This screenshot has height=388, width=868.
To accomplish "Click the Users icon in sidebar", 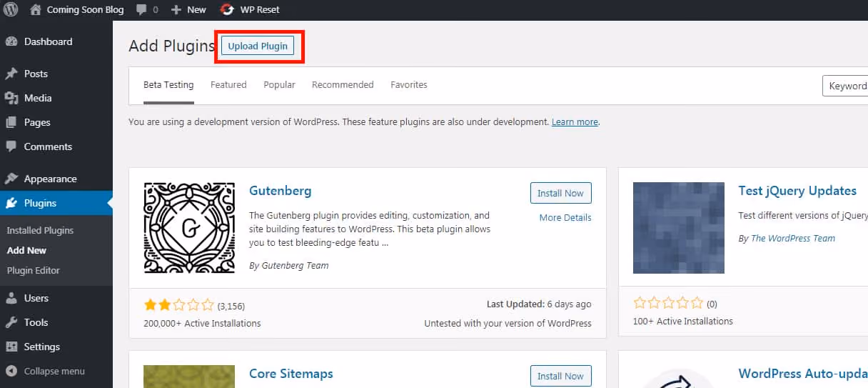I will click(11, 298).
